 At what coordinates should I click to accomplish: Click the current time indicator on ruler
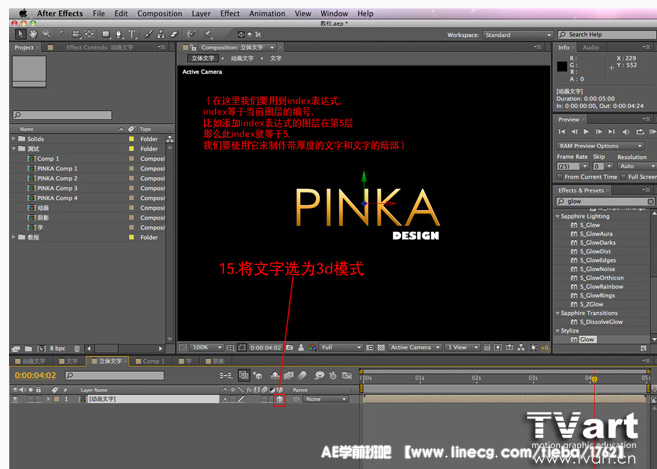pos(594,380)
